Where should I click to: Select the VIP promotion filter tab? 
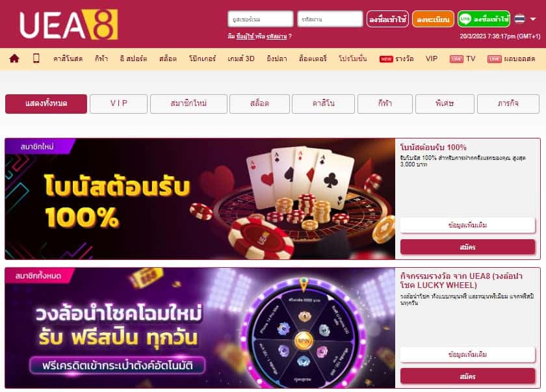click(119, 104)
